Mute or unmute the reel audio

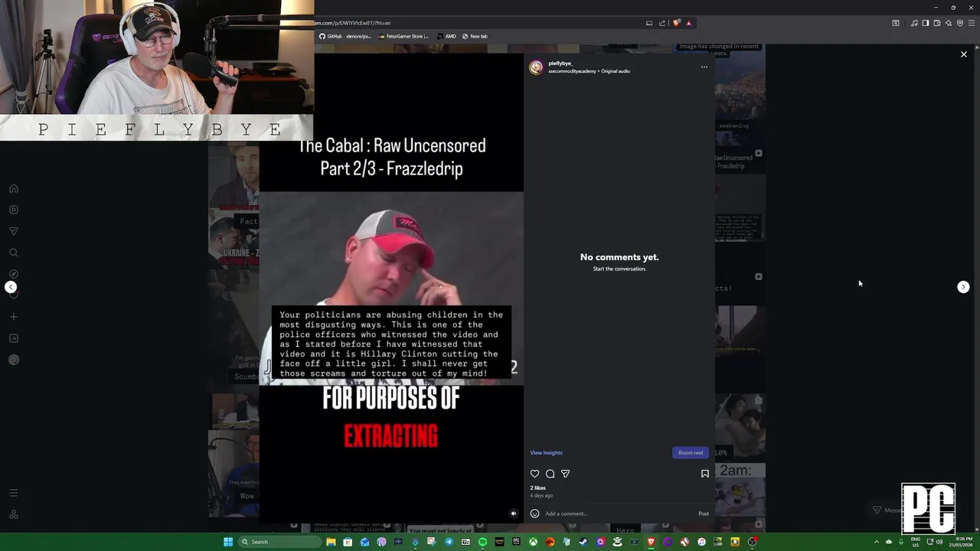tap(514, 514)
